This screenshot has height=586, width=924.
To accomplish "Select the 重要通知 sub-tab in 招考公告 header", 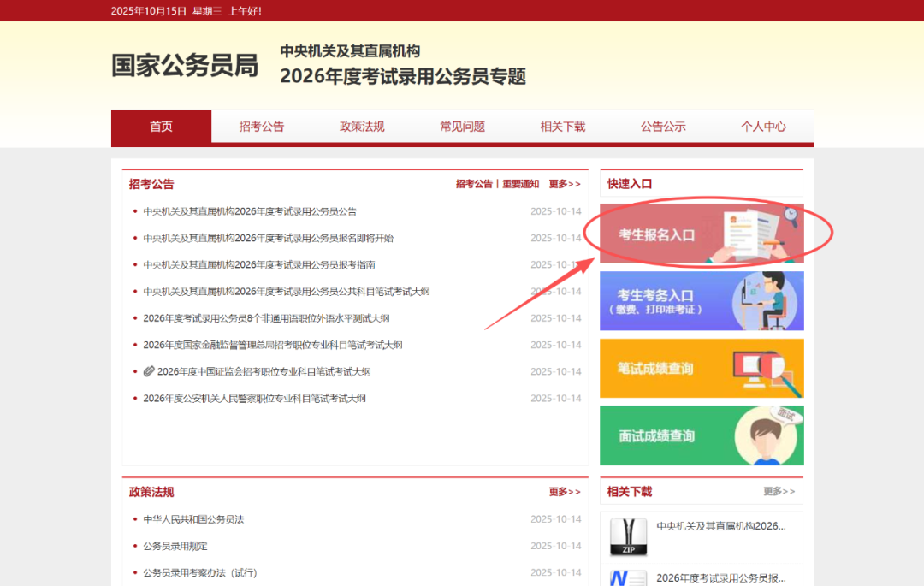I will click(x=520, y=184).
